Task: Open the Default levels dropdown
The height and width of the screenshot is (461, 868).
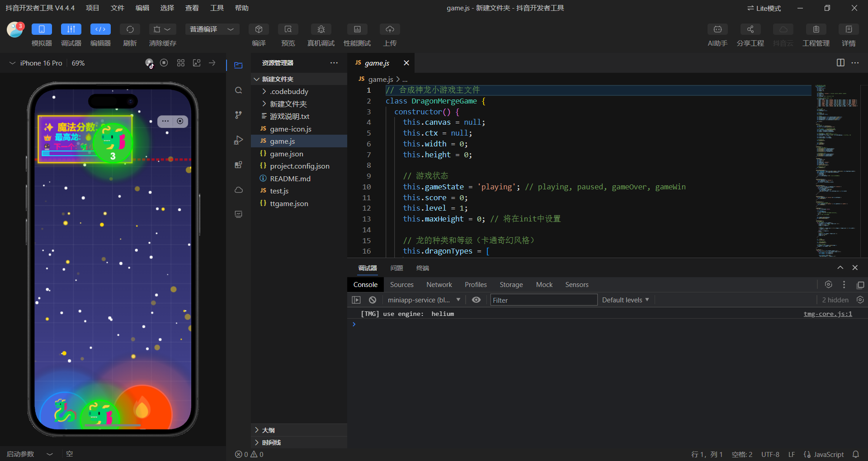Action: tap(625, 300)
